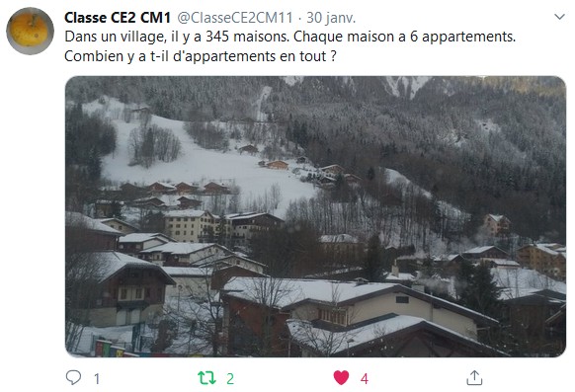Click the retweet count number 2
Image resolution: width=575 pixels, height=392 pixels.
[230, 379]
